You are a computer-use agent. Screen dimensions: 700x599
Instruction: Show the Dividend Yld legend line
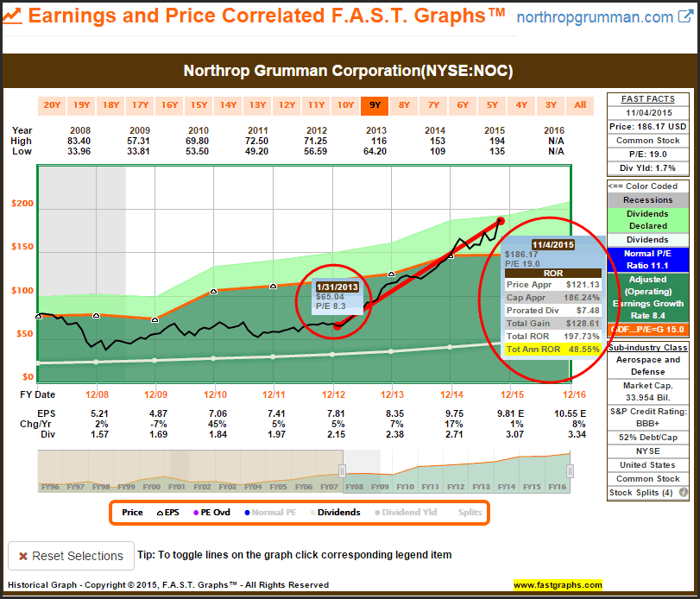coord(404,513)
